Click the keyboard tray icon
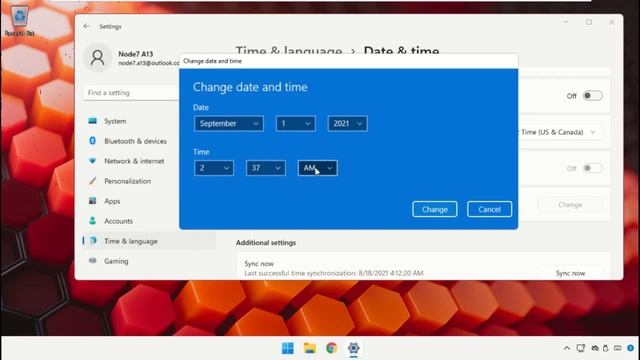The image size is (640, 360). tap(618, 348)
